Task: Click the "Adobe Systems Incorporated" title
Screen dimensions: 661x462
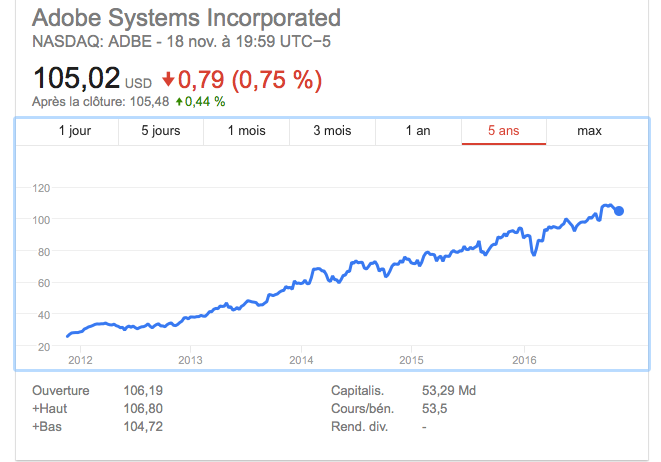Action: [x=186, y=18]
